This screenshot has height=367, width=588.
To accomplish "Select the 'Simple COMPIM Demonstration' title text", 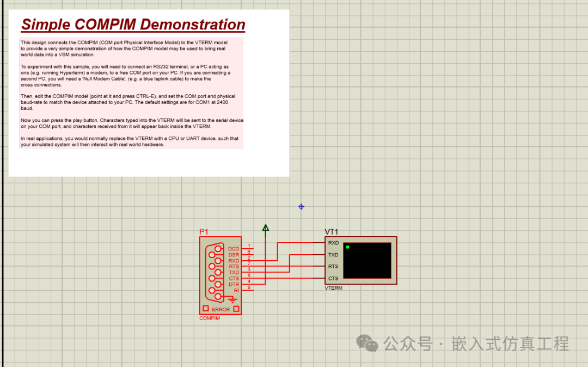I will tap(133, 25).
